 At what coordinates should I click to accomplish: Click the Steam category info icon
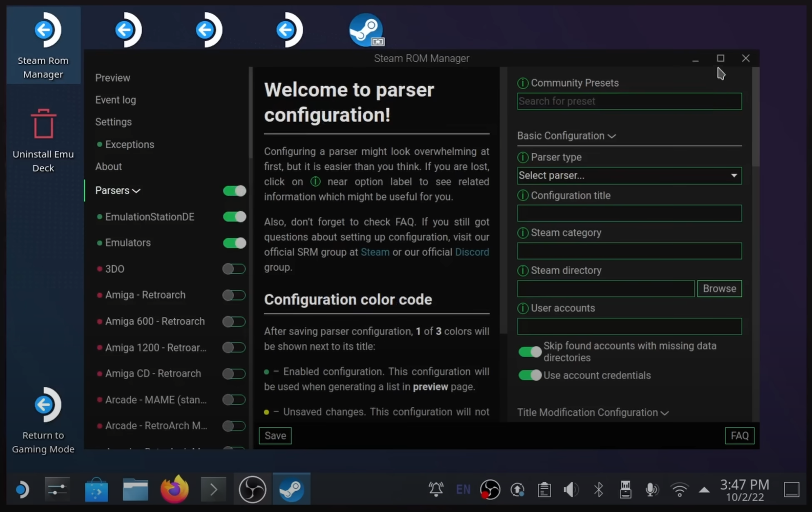coord(522,233)
